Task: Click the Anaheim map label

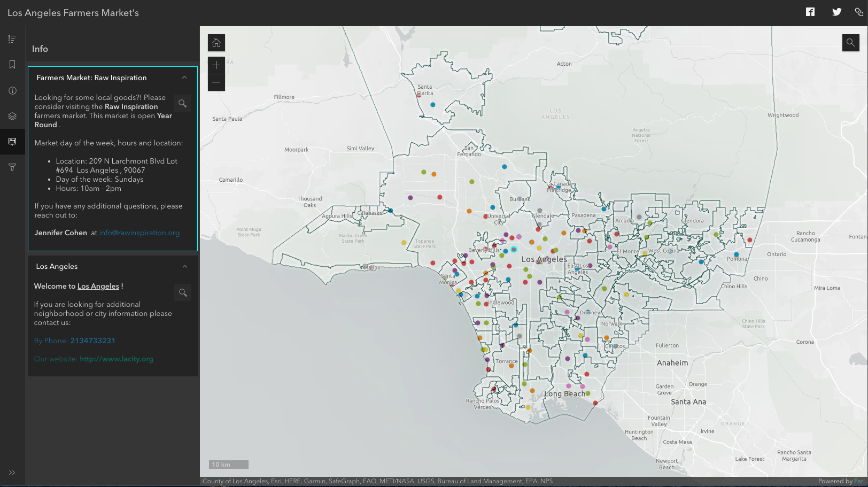Action: click(x=672, y=363)
